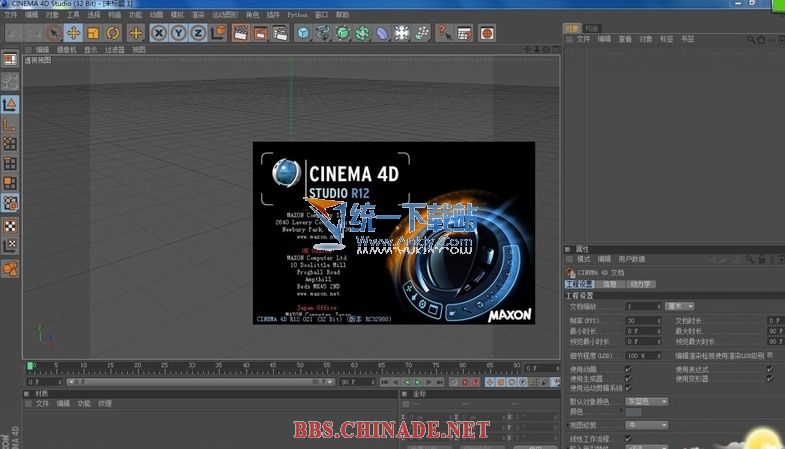Click the blue deformer capsule icon
The image size is (785, 449).
click(382, 33)
